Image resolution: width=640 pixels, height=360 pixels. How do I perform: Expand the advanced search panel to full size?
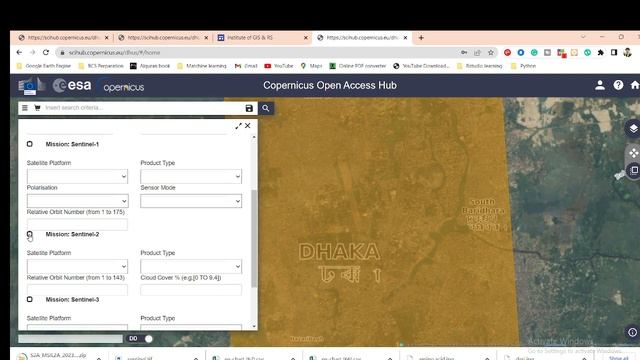(238, 126)
